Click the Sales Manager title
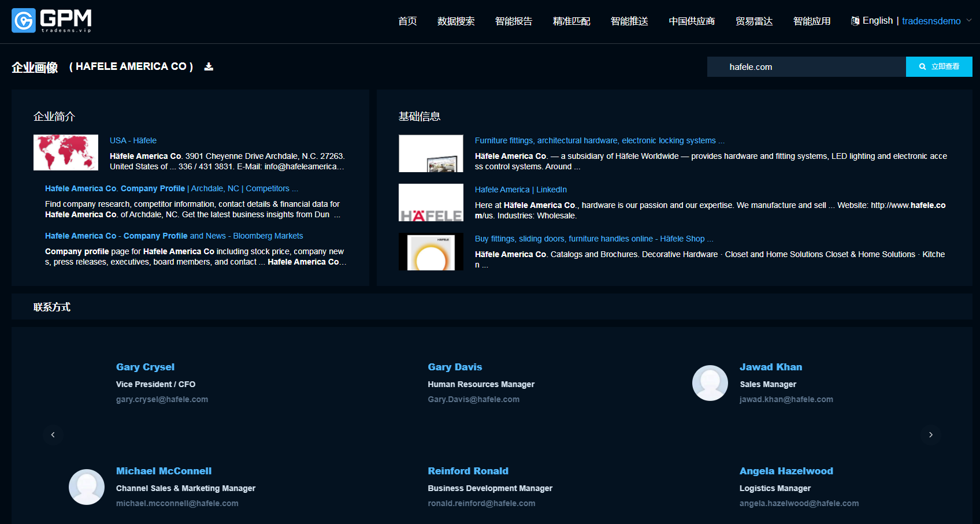The height and width of the screenshot is (524, 980). click(x=768, y=384)
